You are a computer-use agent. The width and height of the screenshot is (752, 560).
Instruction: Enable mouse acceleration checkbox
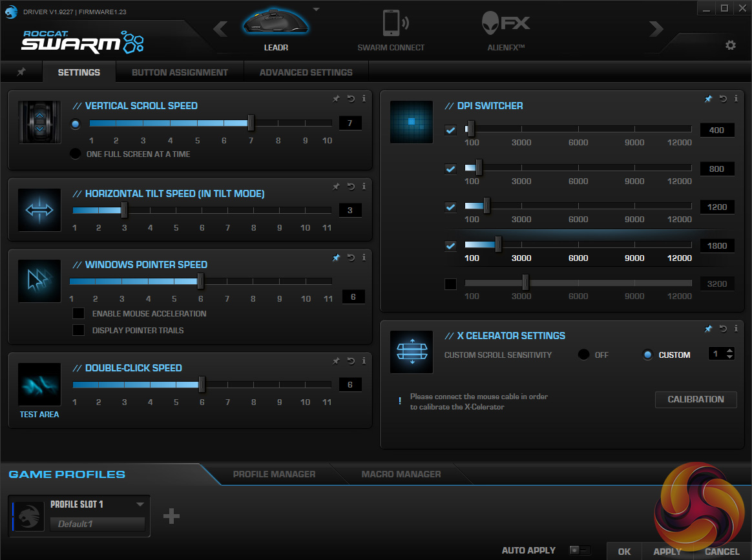tap(78, 313)
